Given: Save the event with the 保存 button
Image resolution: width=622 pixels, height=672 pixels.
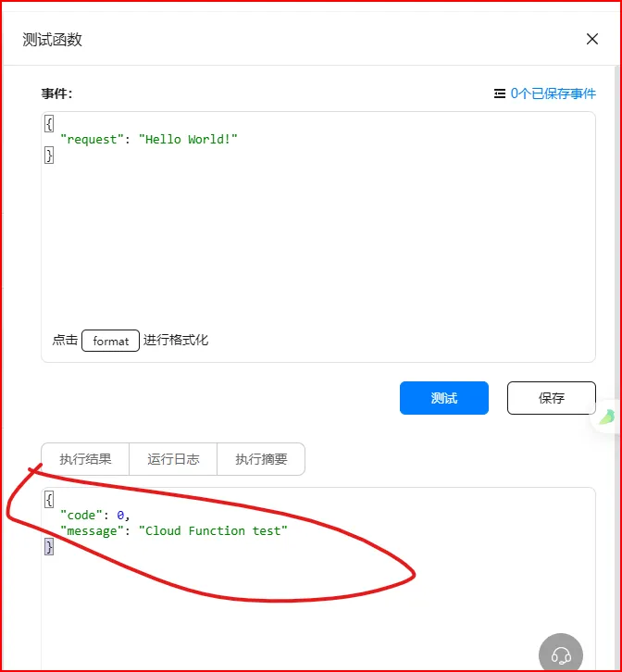Looking at the screenshot, I should tap(552, 398).
